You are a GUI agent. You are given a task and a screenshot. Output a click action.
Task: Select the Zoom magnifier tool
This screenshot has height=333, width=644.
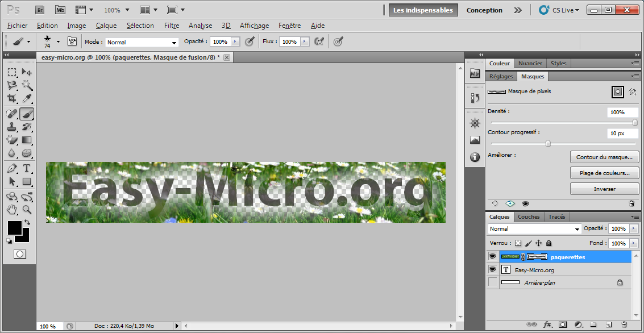(x=27, y=210)
